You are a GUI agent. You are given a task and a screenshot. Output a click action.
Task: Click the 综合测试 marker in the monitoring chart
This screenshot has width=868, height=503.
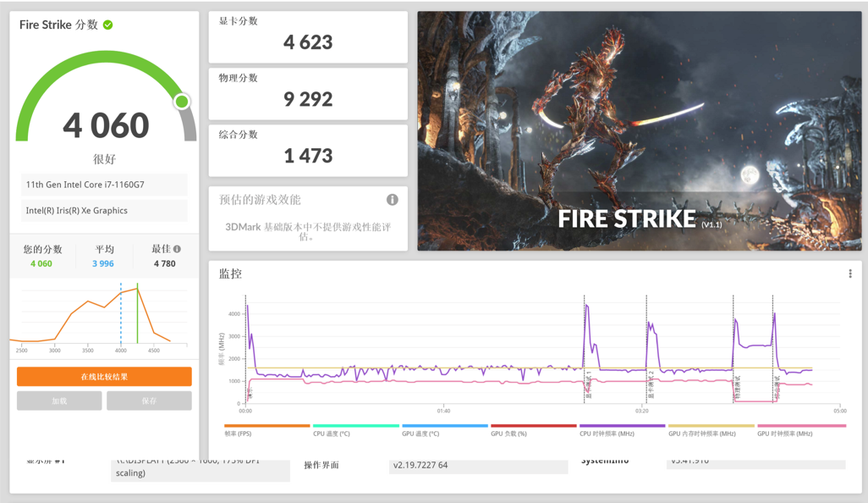point(777,387)
